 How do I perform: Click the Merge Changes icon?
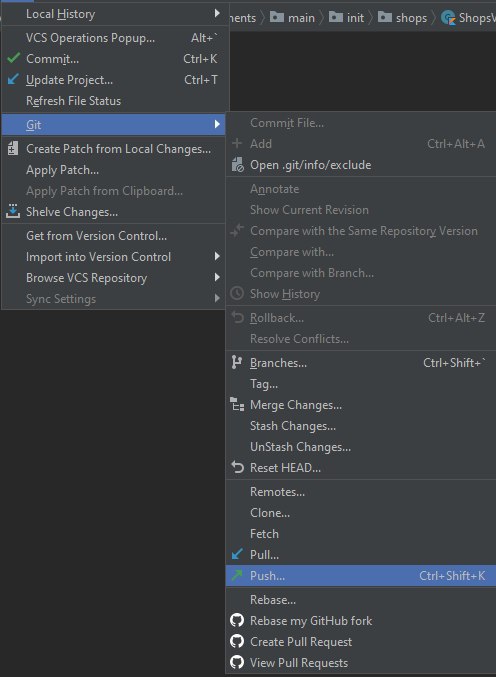coord(237,404)
